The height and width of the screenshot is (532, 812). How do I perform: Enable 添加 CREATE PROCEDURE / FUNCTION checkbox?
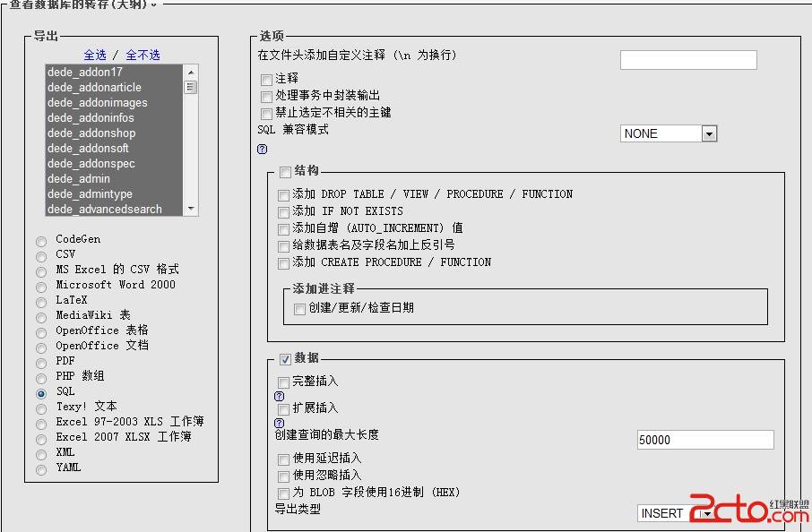[283, 263]
